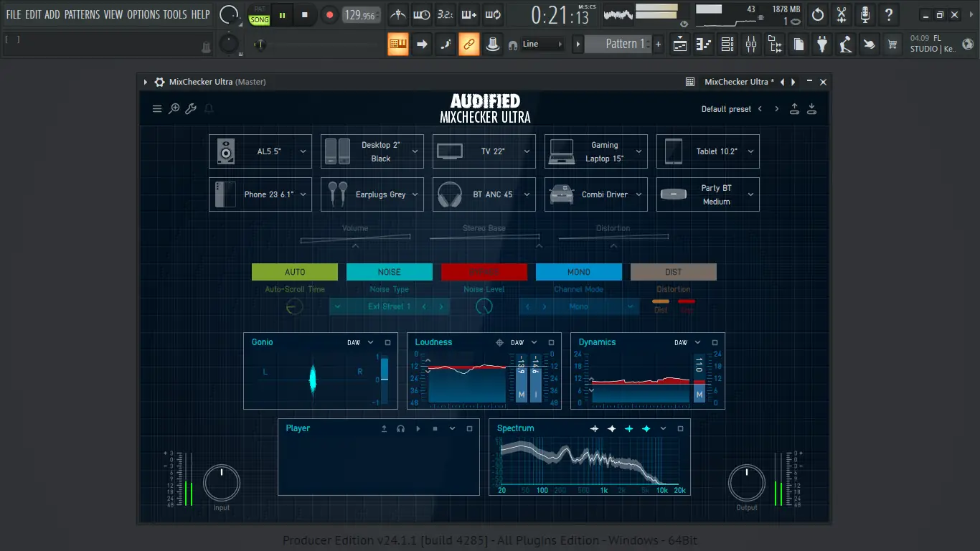Open the Tablet 10.2" device dropdown
This screenshot has height=551, width=980.
(750, 151)
